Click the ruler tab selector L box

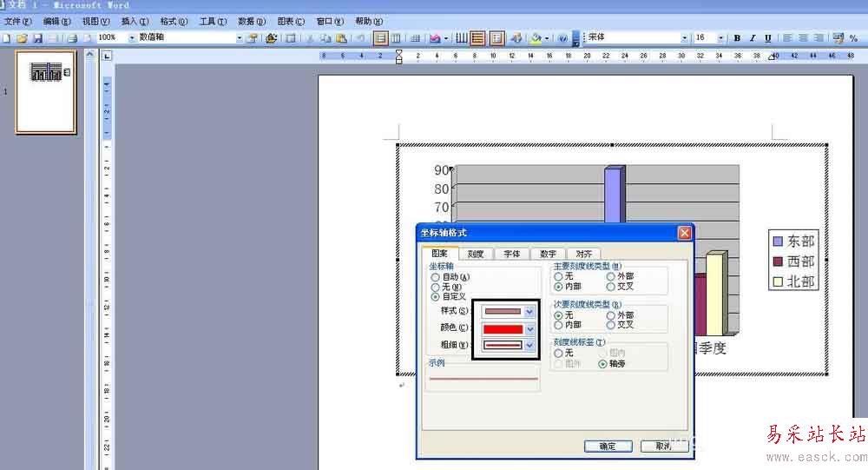pos(107,56)
